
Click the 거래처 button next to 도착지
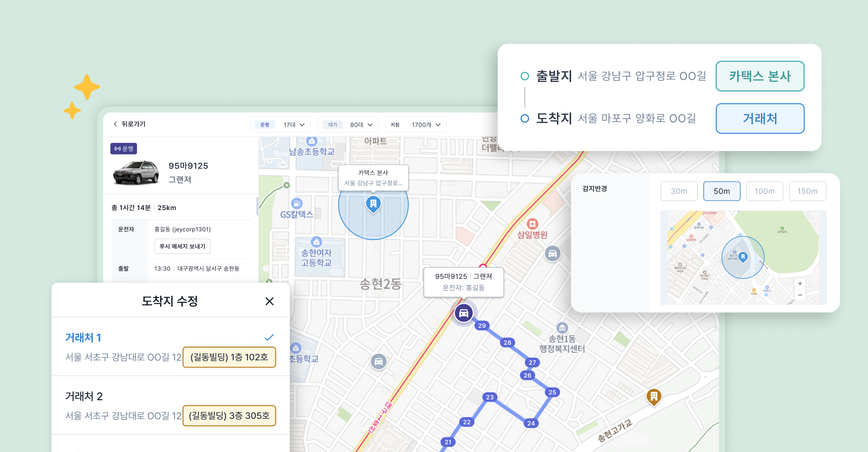[759, 118]
